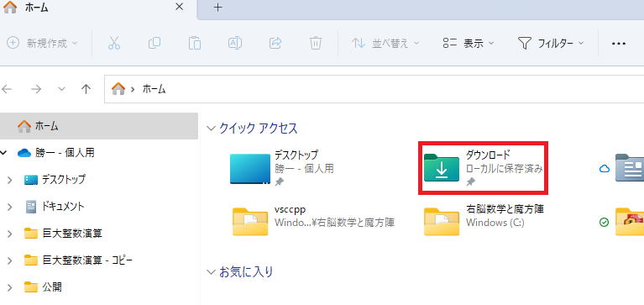The height and width of the screenshot is (305, 644).
Task: Select the vsccpp folder item
Action: [x=313, y=222]
